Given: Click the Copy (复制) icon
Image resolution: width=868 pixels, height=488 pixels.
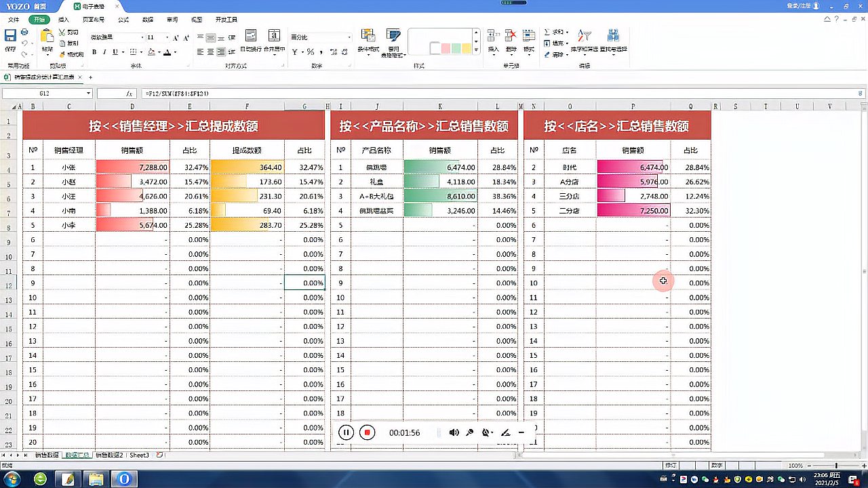Looking at the screenshot, I should point(62,43).
